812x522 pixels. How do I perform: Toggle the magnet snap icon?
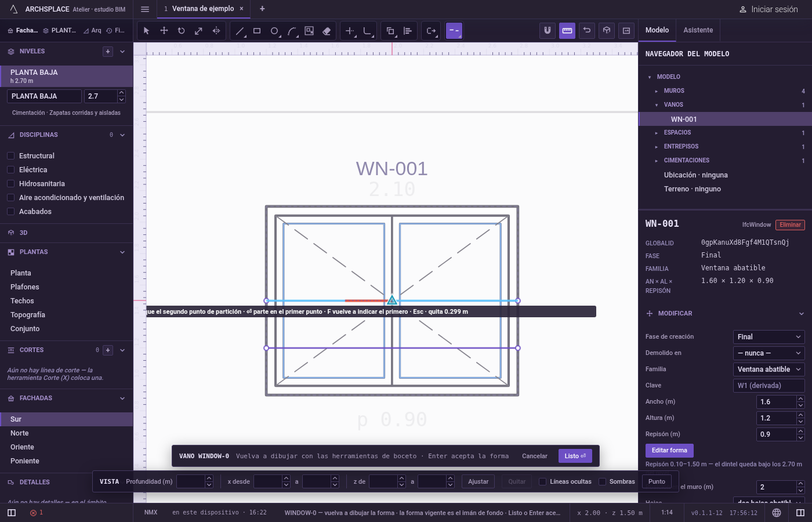coord(547,31)
